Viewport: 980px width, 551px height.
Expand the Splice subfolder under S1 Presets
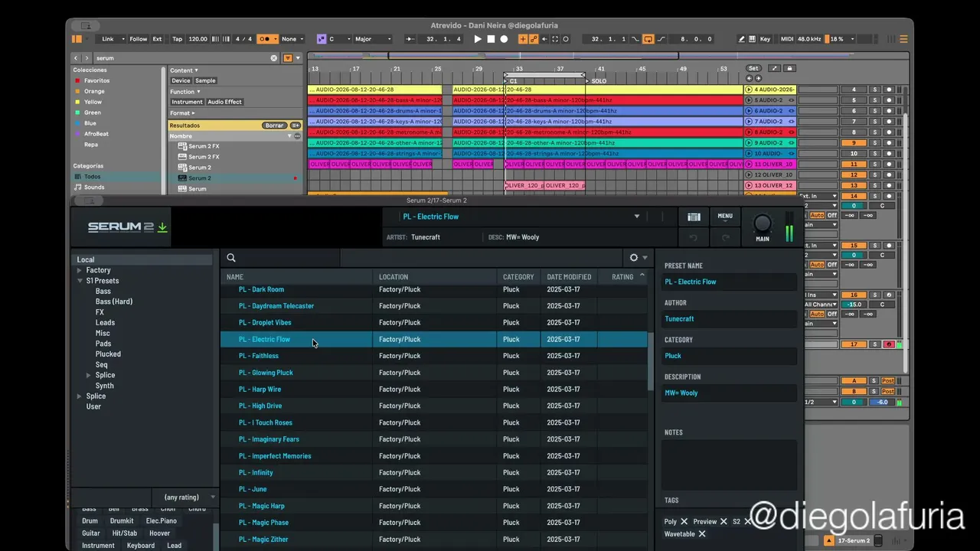click(x=89, y=375)
